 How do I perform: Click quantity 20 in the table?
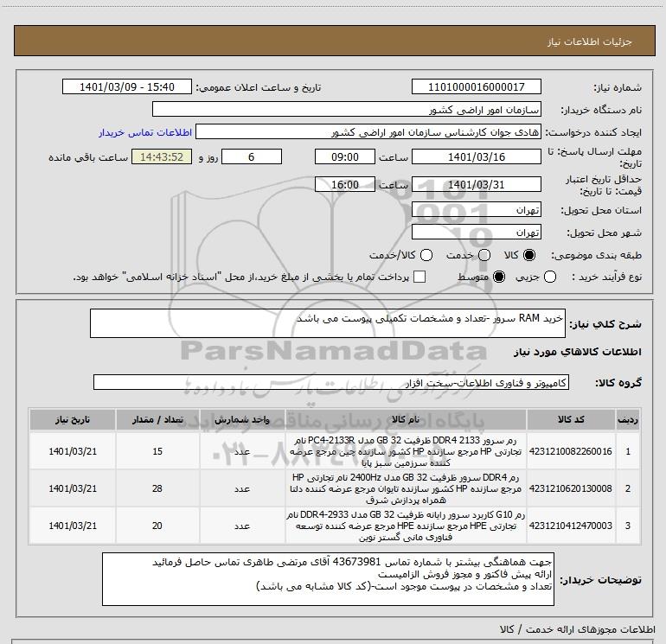(x=157, y=526)
